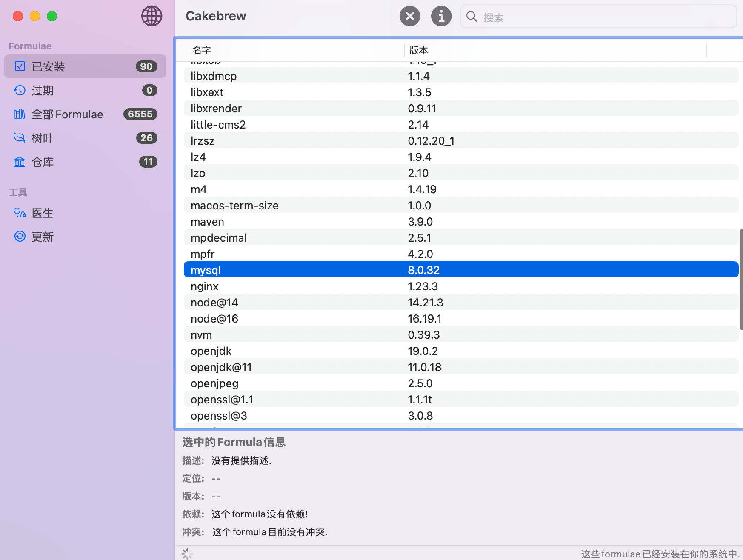The width and height of the screenshot is (743, 560).
Task: Select the m4 formula row
Action: point(461,189)
